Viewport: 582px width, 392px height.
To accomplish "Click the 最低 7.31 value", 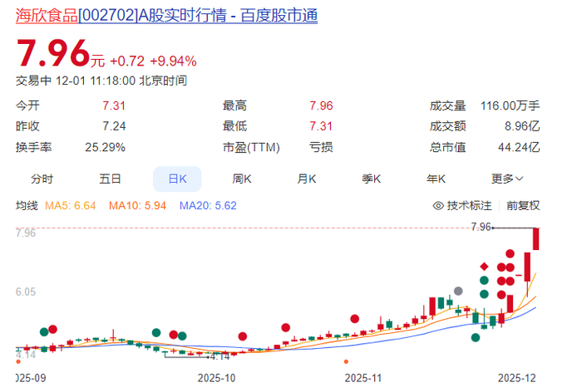I will coord(321,126).
